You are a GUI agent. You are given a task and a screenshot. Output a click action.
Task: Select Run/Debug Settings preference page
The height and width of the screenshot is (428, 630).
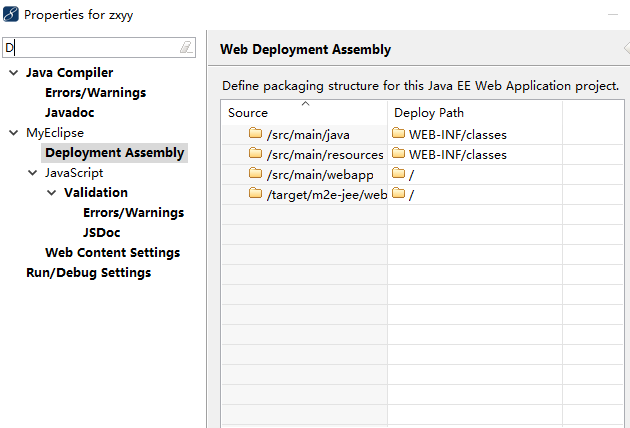(88, 272)
